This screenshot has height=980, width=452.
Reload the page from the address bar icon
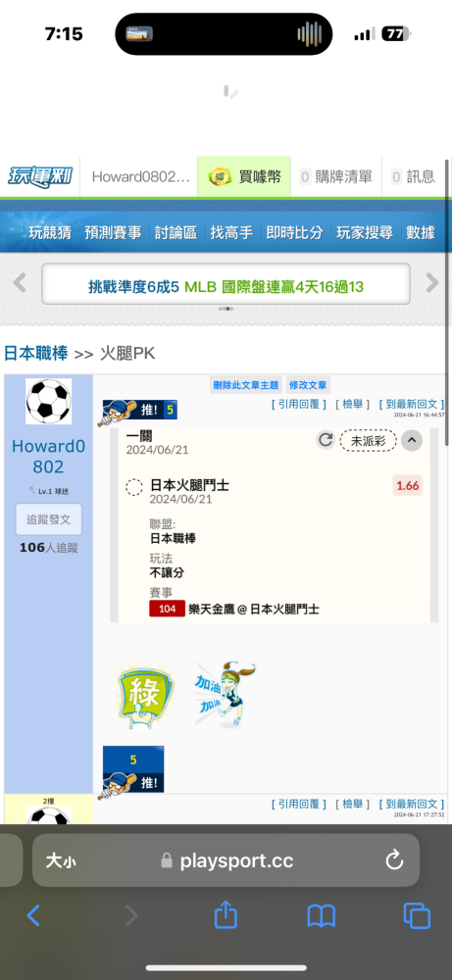click(x=394, y=860)
